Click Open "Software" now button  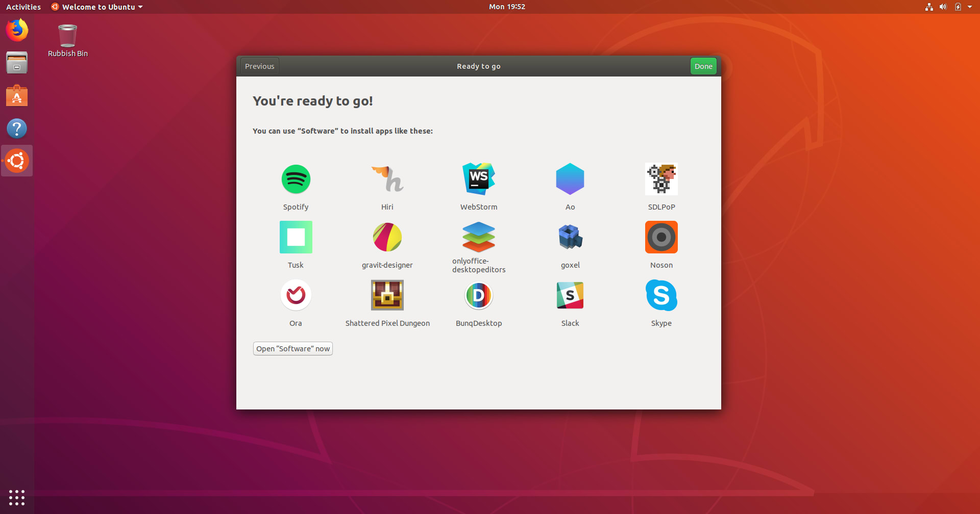[293, 349]
